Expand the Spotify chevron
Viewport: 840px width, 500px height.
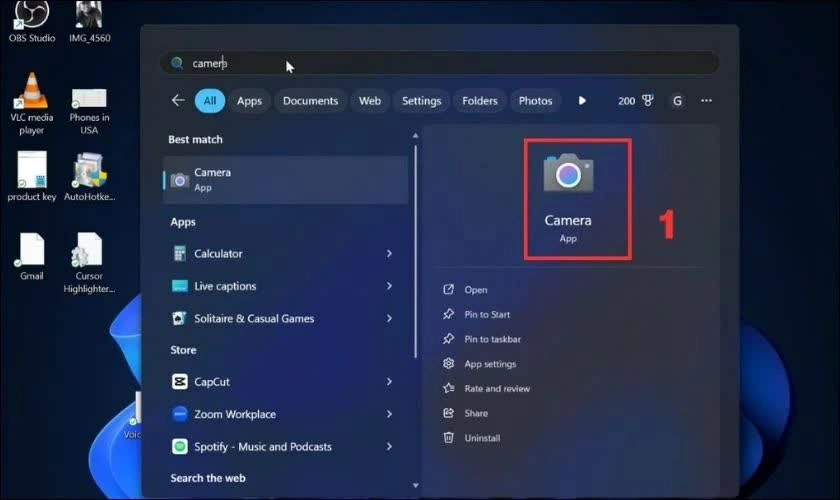click(x=389, y=446)
